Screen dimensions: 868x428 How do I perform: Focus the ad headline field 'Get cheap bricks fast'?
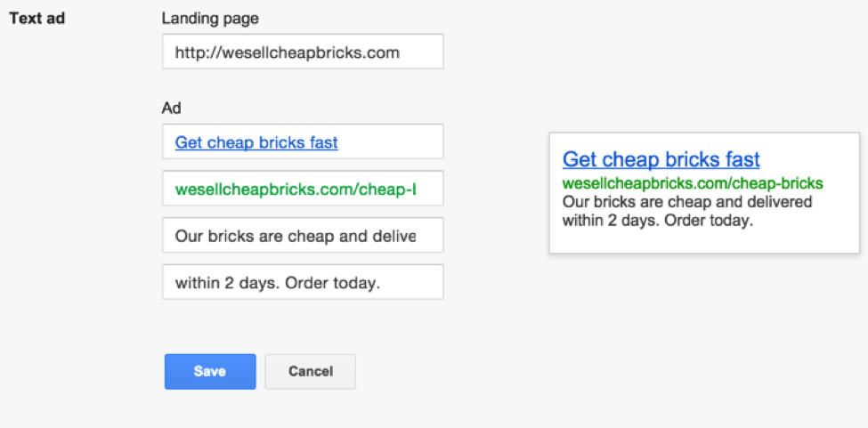303,141
